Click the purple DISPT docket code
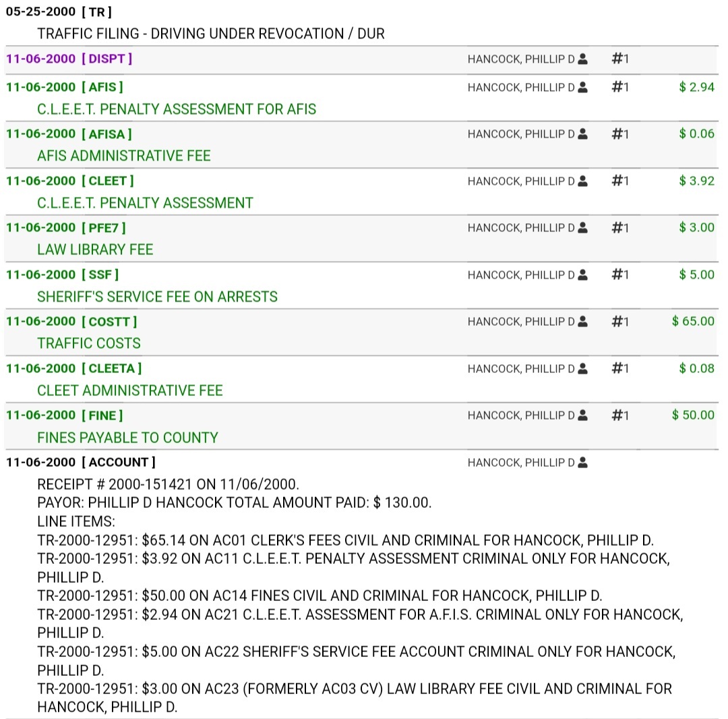The width and height of the screenshot is (728, 719). click(107, 59)
